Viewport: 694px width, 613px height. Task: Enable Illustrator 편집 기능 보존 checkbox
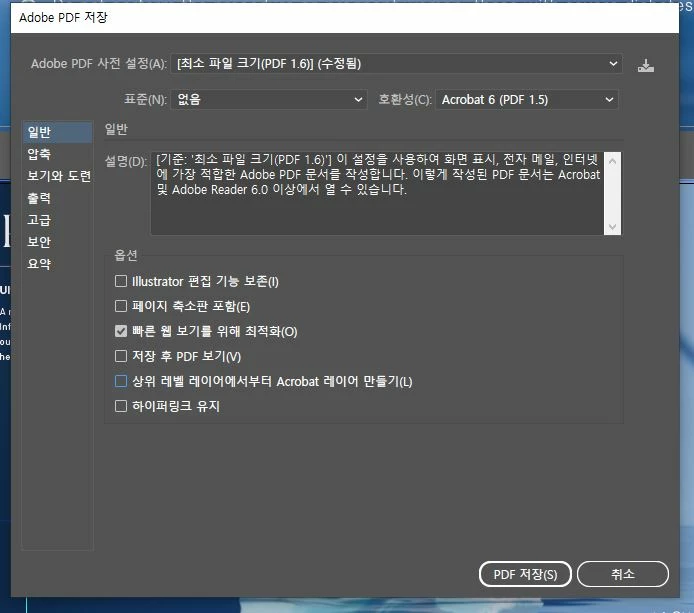pos(121,281)
